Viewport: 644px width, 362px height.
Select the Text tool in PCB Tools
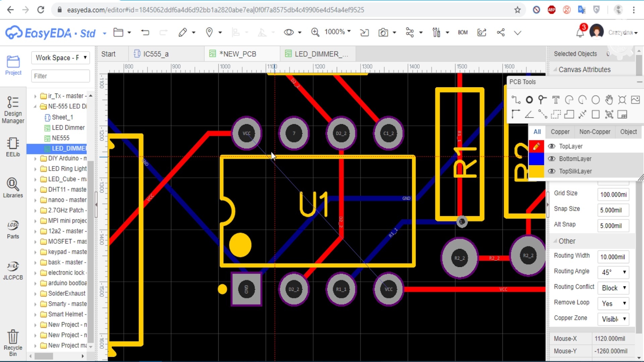click(x=555, y=100)
